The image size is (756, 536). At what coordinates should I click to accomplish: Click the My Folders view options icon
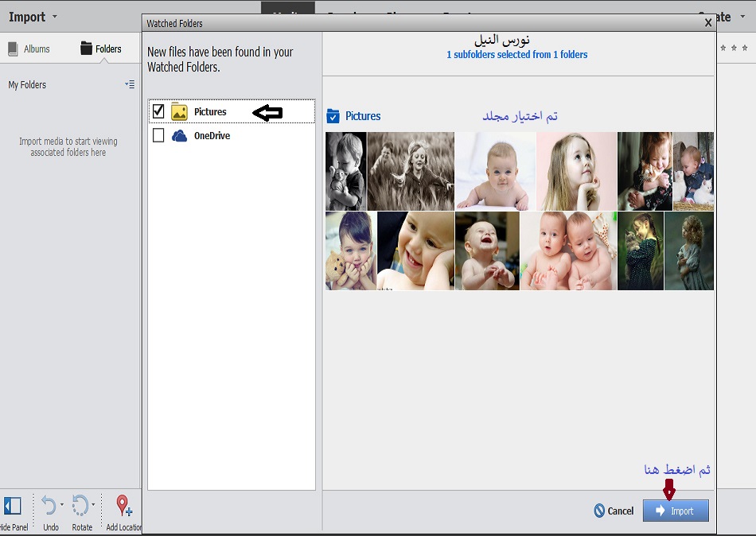tap(130, 84)
